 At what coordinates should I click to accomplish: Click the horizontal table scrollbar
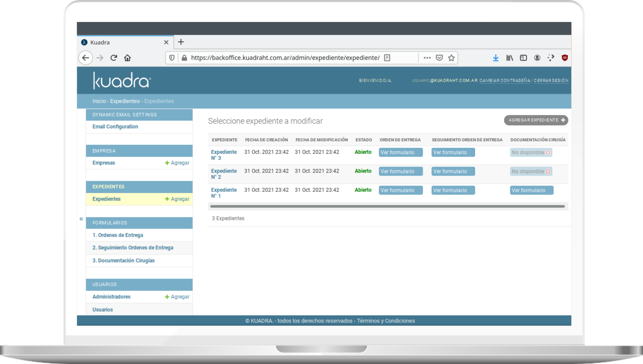tap(387, 206)
